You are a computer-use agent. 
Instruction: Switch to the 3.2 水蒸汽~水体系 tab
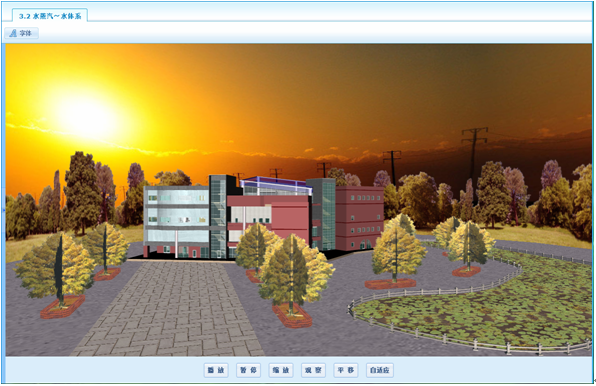(50, 16)
